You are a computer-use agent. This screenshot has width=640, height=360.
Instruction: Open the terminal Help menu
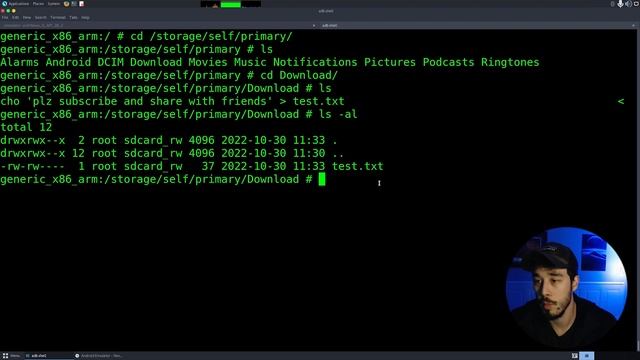(85, 18)
